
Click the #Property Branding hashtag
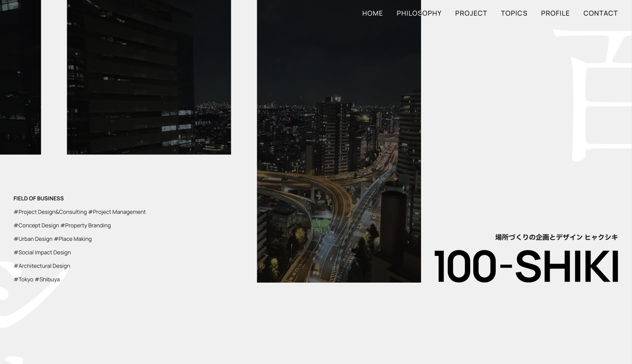pyautogui.click(x=86, y=225)
